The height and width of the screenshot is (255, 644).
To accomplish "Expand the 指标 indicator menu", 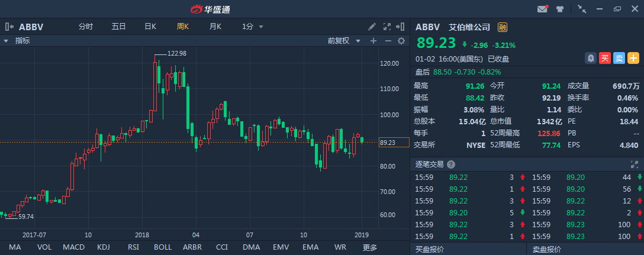I will click(18, 41).
